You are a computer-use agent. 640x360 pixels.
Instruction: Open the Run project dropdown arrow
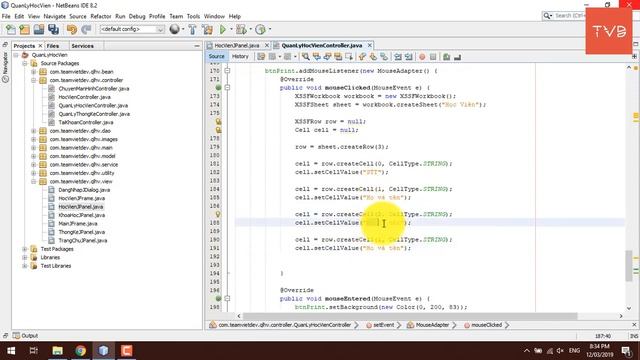tap(231, 29)
